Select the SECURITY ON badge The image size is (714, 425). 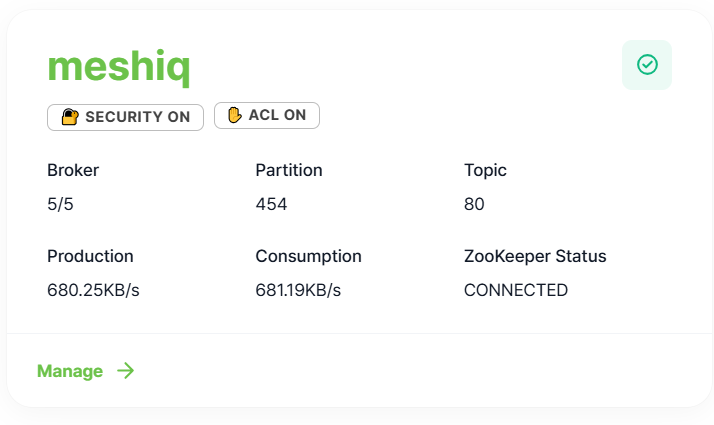point(125,117)
